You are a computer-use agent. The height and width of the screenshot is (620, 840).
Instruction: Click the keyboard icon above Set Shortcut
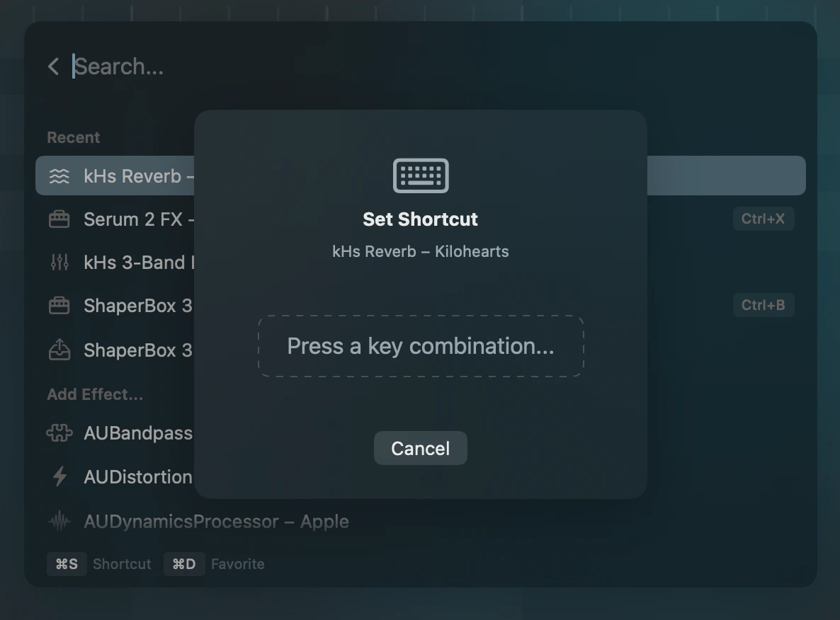tap(421, 175)
